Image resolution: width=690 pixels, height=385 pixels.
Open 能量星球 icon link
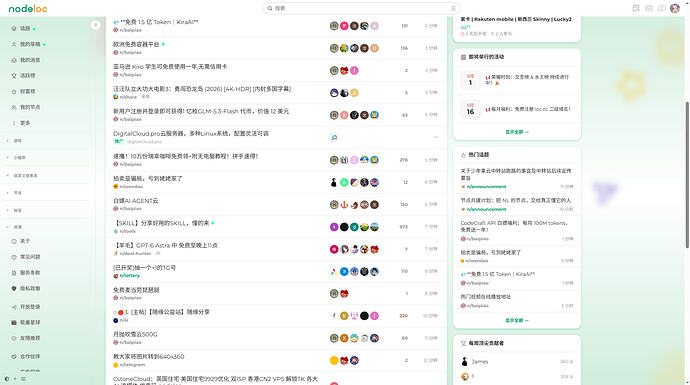click(14, 323)
